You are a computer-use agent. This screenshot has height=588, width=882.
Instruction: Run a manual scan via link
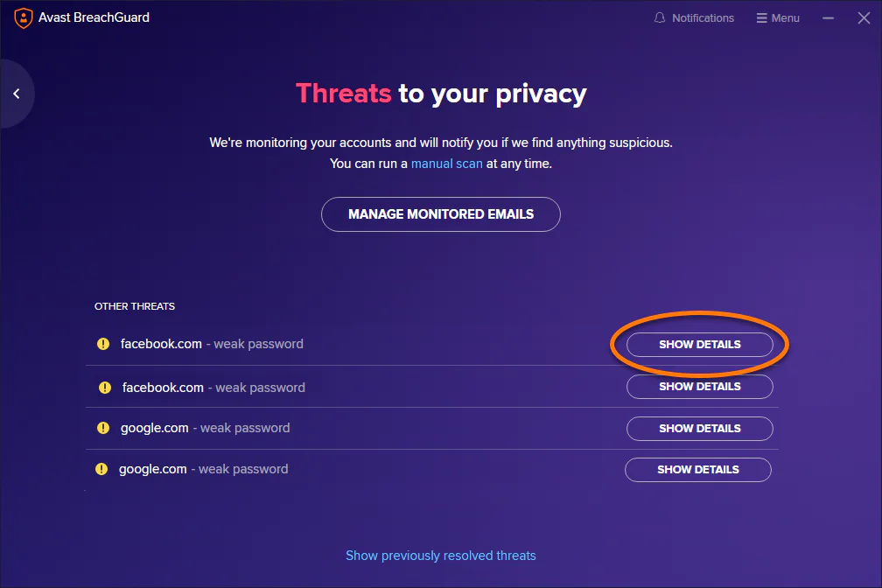coord(446,164)
